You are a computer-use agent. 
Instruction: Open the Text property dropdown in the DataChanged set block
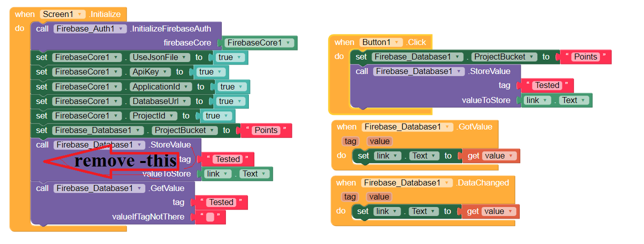tap(425, 211)
